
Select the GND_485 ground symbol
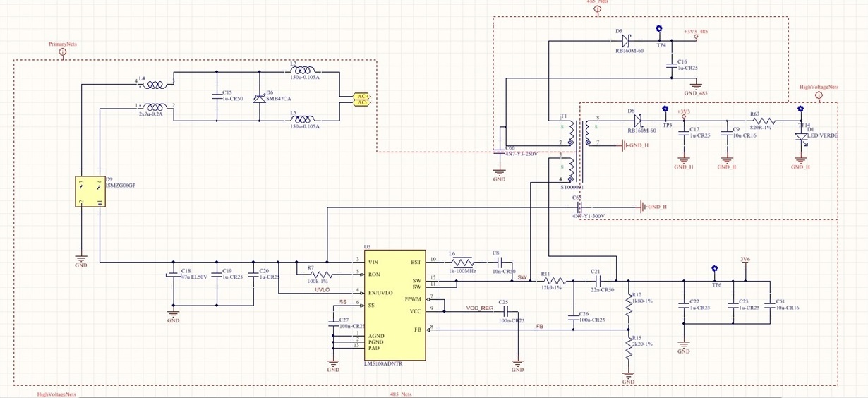694,86
